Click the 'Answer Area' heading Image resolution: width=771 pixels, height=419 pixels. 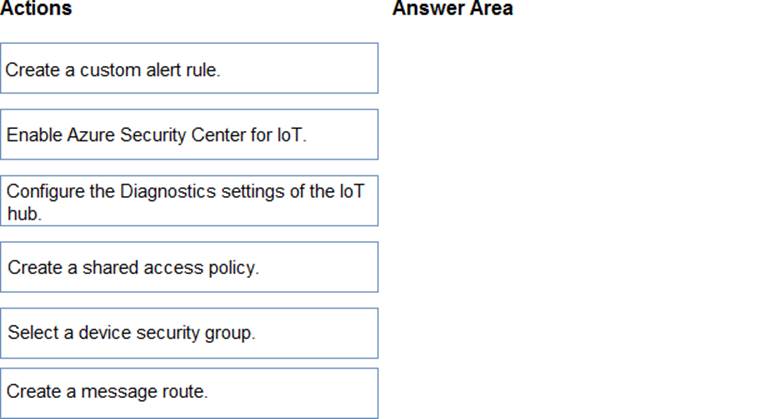452,9
